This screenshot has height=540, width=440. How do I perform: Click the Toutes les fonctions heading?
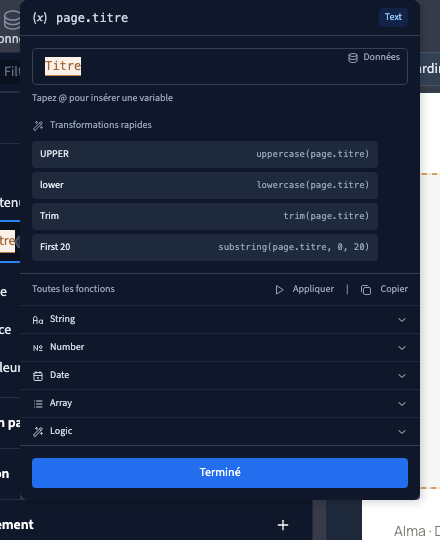73,289
